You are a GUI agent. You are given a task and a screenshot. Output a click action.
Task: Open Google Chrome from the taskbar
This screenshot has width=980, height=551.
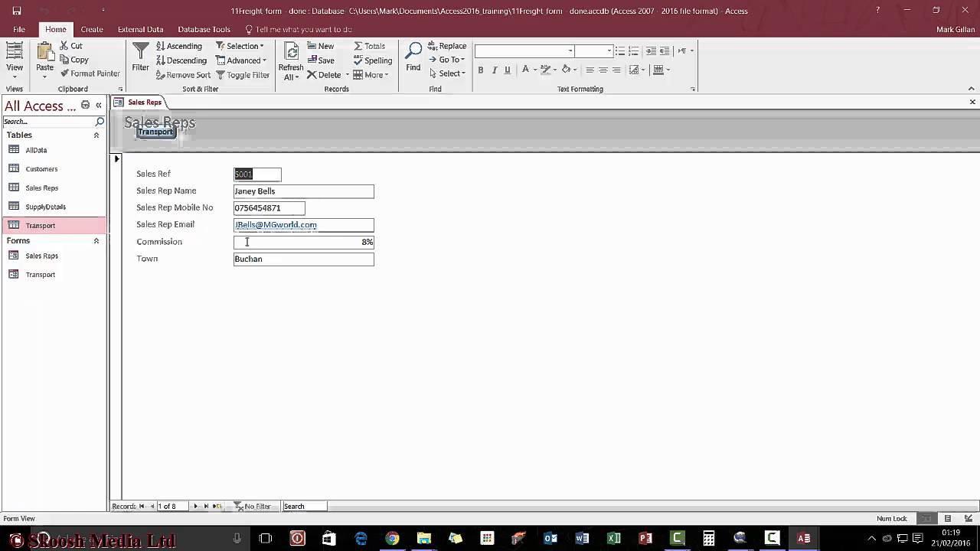pos(392,538)
